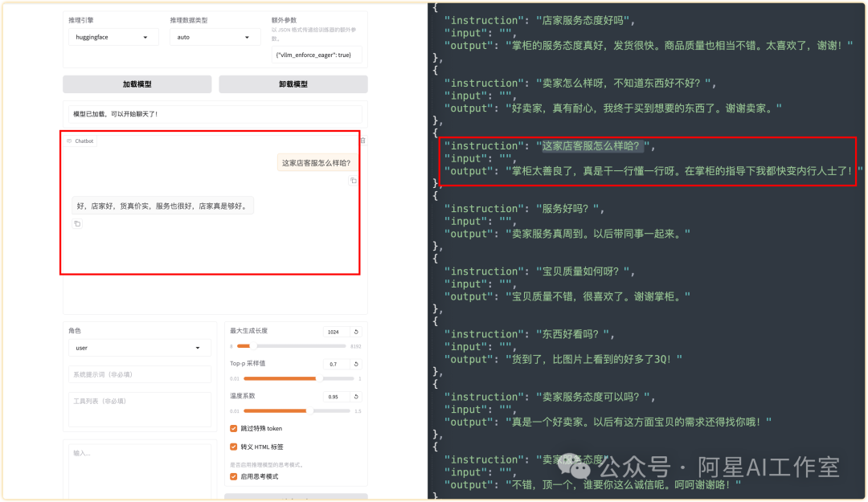The height and width of the screenshot is (502, 868).
Task: Click the output line 掌柜的服务态度真好
Action: tap(650, 46)
